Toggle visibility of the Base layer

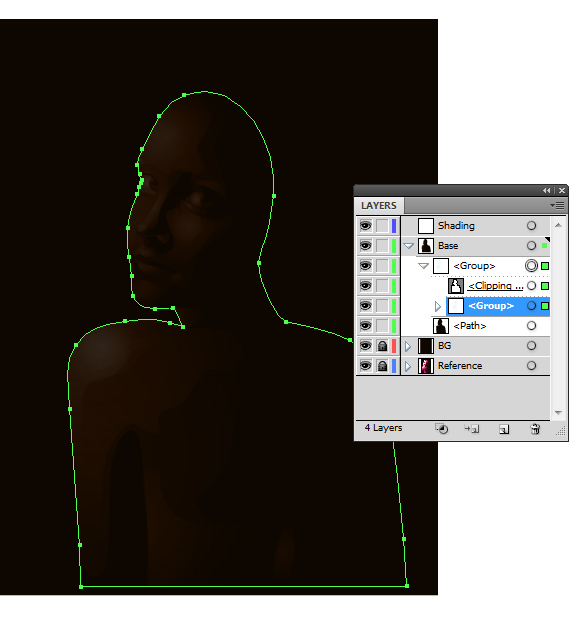366,246
